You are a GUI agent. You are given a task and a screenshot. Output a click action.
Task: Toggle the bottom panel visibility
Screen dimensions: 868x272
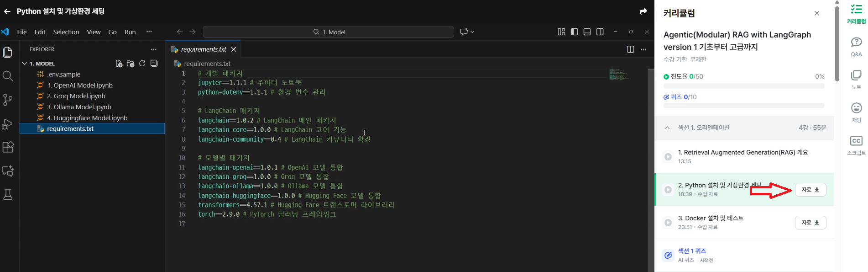click(x=587, y=32)
